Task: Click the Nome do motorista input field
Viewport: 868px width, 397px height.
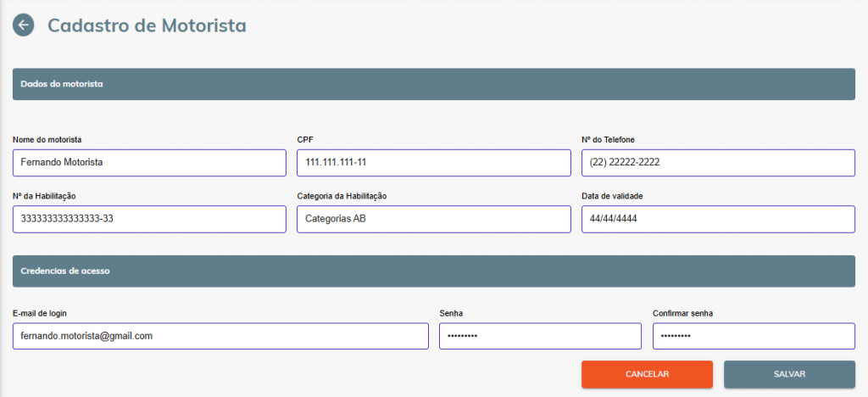Action: (149, 163)
